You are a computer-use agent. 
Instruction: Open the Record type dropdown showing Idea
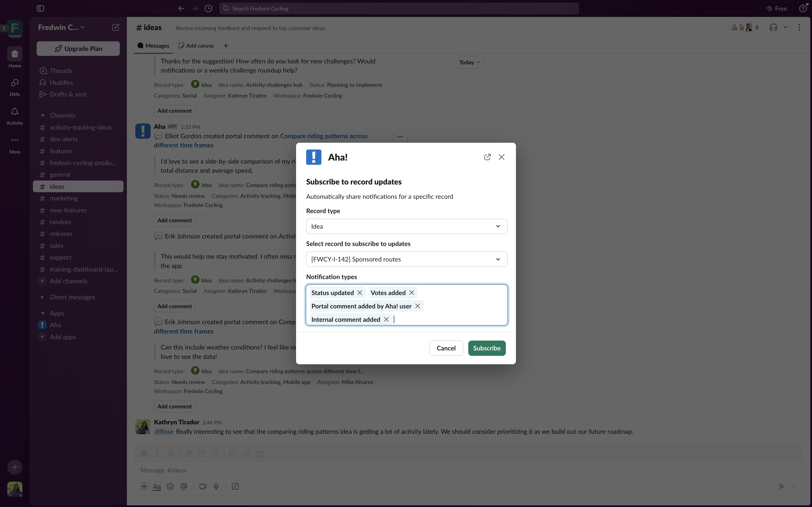(x=406, y=226)
